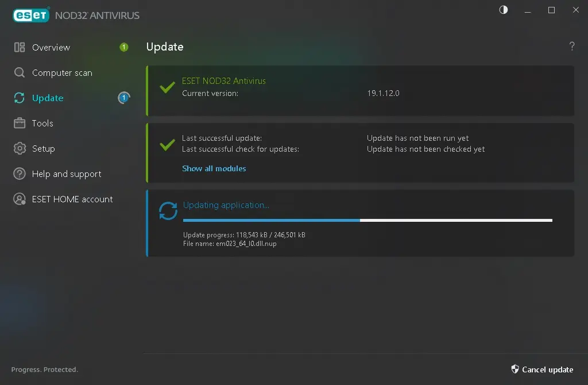
Task: Click the ESET HOME account person icon
Action: tap(20, 199)
